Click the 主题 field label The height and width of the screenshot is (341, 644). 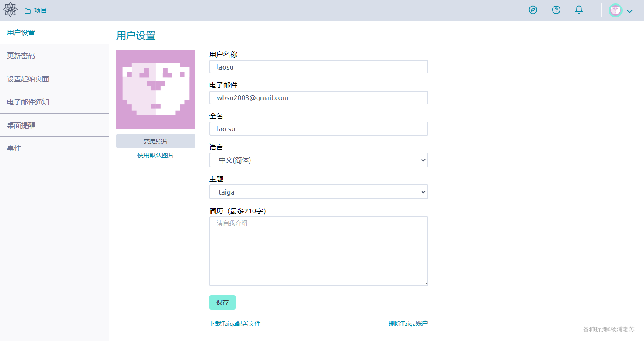coord(216,179)
